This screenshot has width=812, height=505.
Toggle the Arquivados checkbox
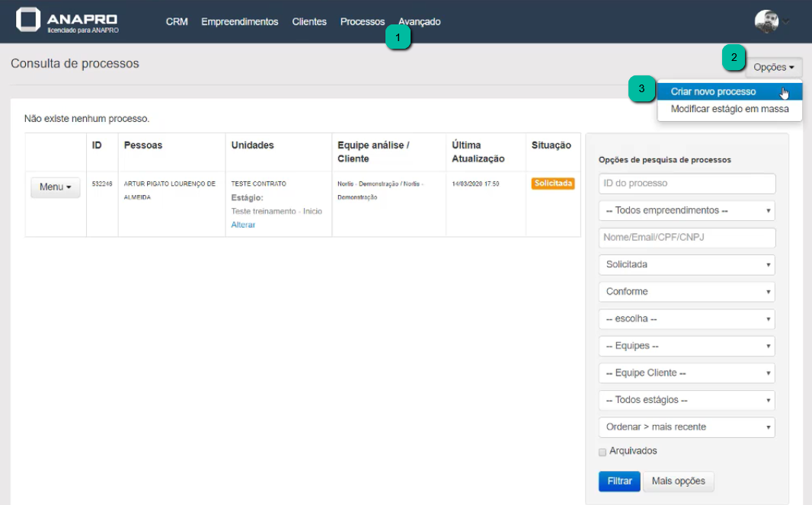point(603,452)
